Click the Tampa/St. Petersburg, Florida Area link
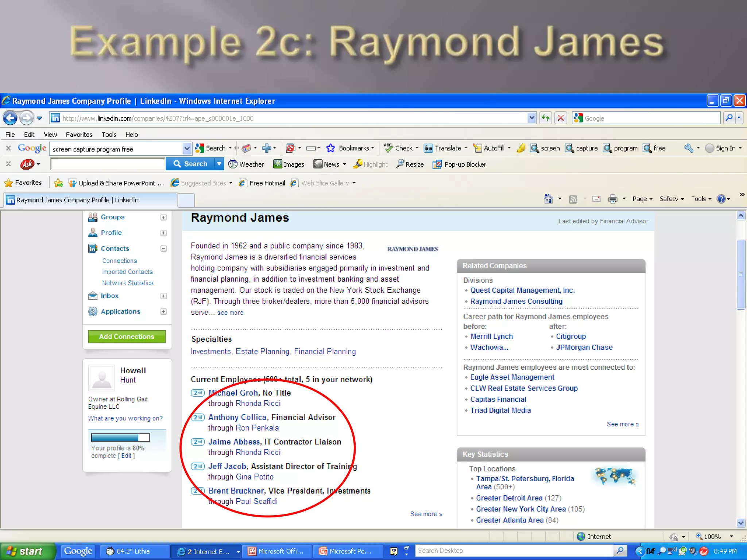Image resolution: width=747 pixels, height=560 pixels. point(525,483)
